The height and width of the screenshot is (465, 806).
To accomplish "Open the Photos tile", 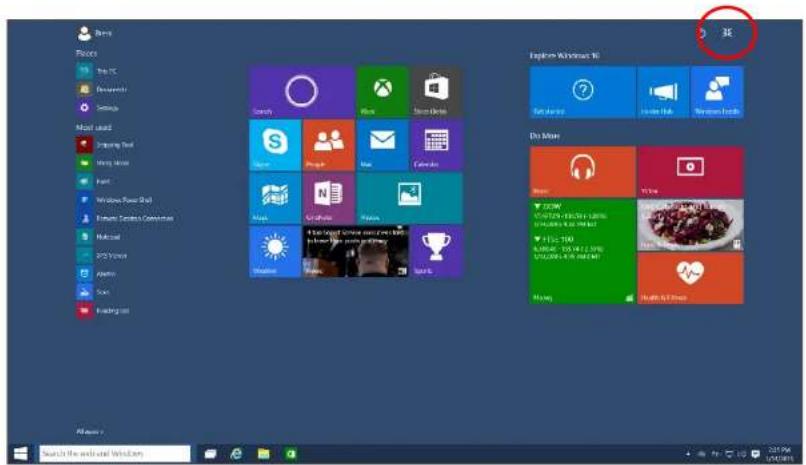I will point(409,198).
